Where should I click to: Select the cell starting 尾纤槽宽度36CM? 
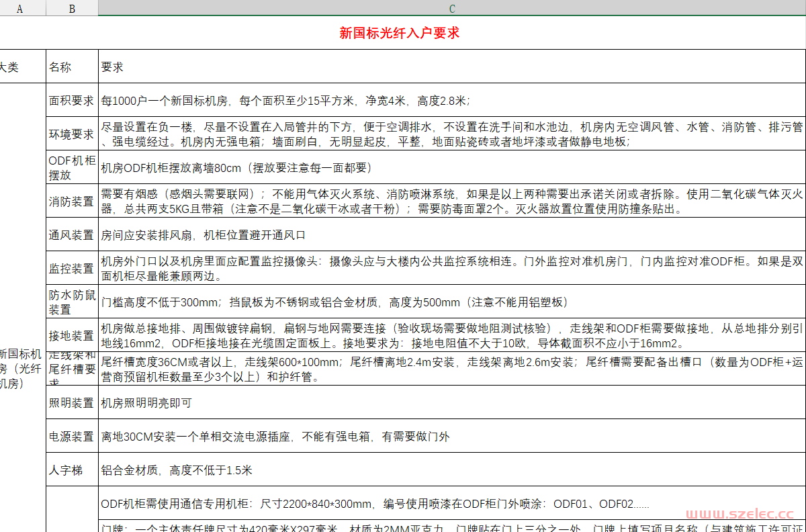coord(452,369)
